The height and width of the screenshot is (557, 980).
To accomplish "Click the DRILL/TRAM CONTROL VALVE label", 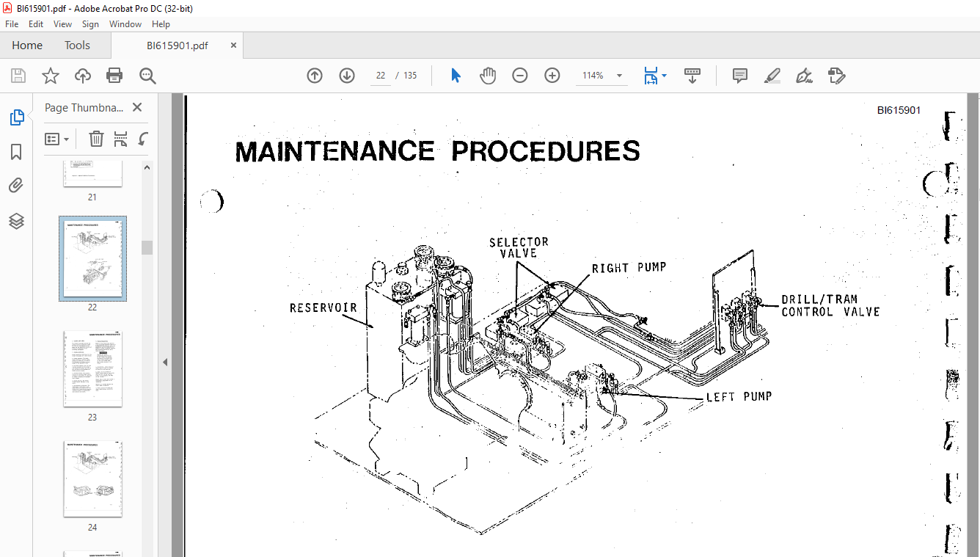I will [830, 305].
